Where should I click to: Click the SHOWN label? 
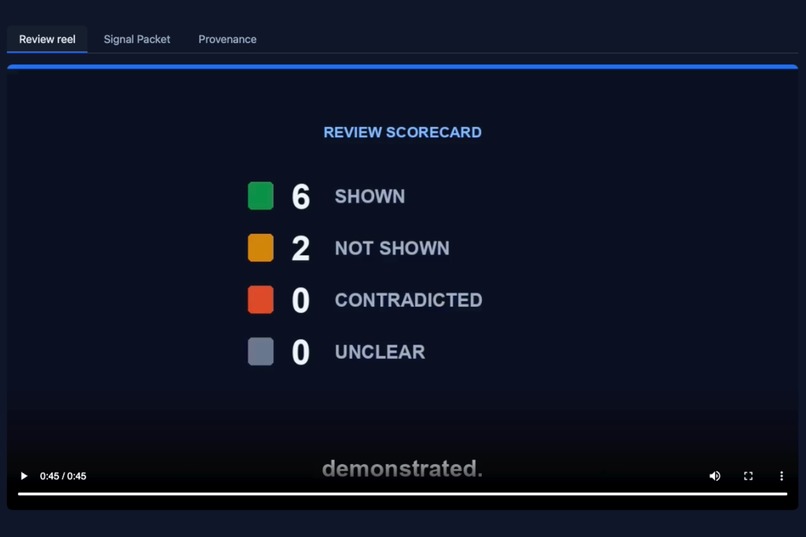tap(370, 196)
